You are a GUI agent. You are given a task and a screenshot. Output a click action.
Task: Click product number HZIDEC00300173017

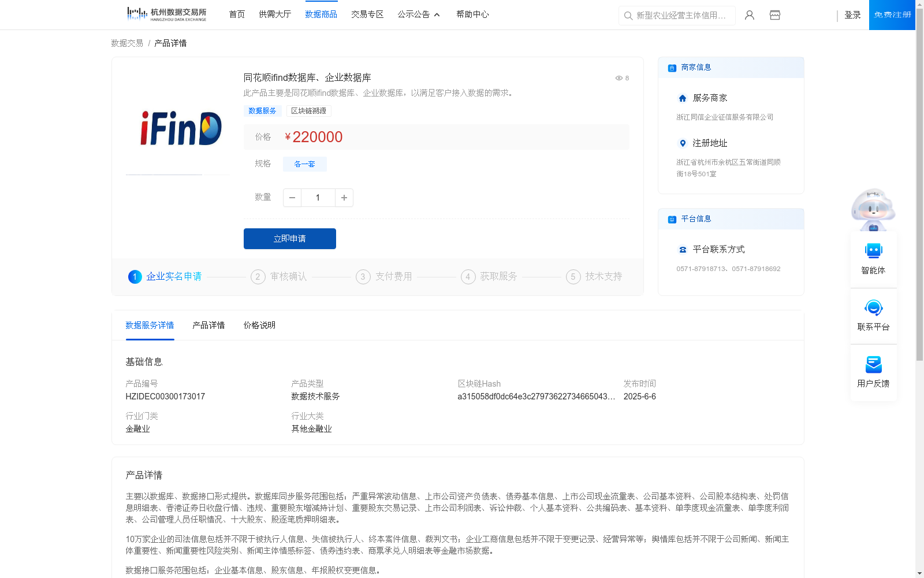[x=165, y=397]
